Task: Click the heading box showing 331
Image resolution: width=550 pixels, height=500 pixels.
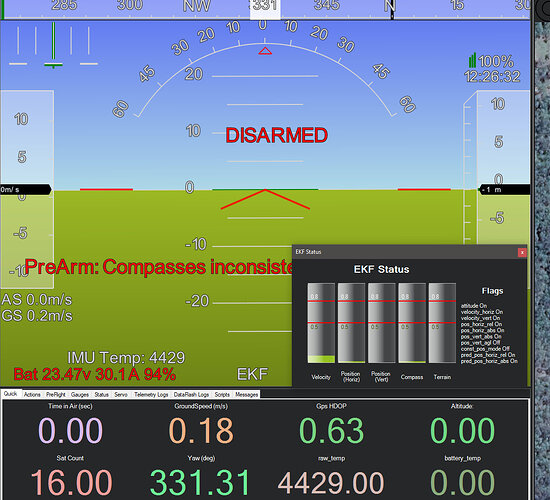Action: (x=265, y=9)
